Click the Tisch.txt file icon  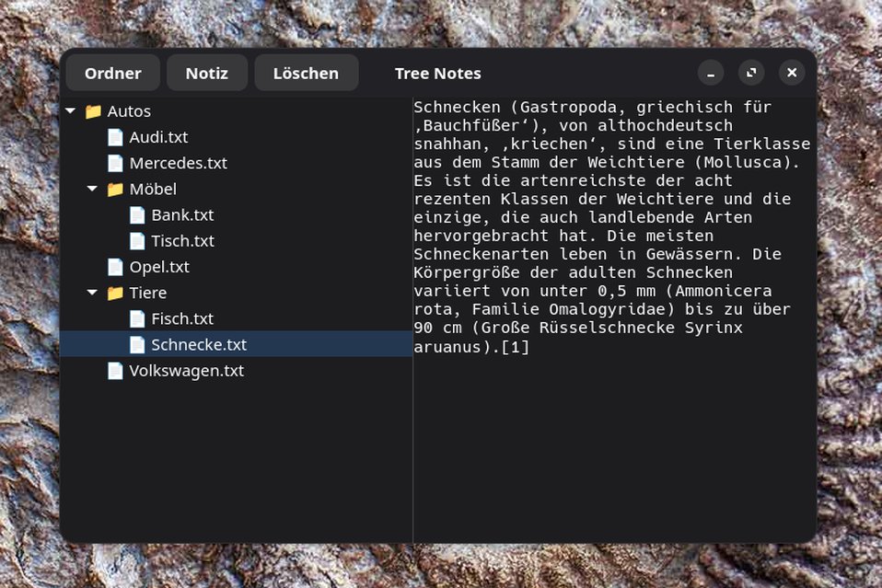137,240
